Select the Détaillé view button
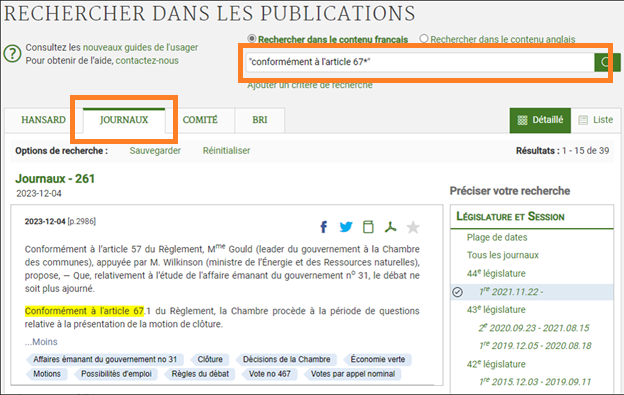624x395 pixels. [x=540, y=120]
